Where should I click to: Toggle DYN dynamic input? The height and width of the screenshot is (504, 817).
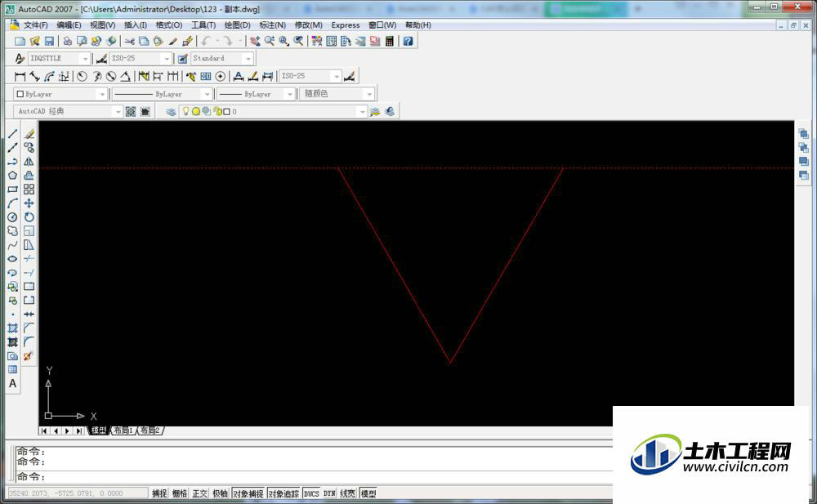(x=329, y=493)
